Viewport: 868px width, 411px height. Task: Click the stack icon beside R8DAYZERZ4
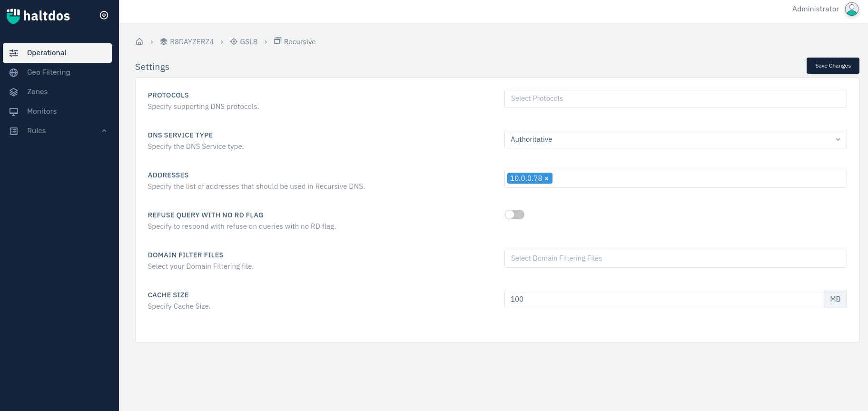(164, 41)
